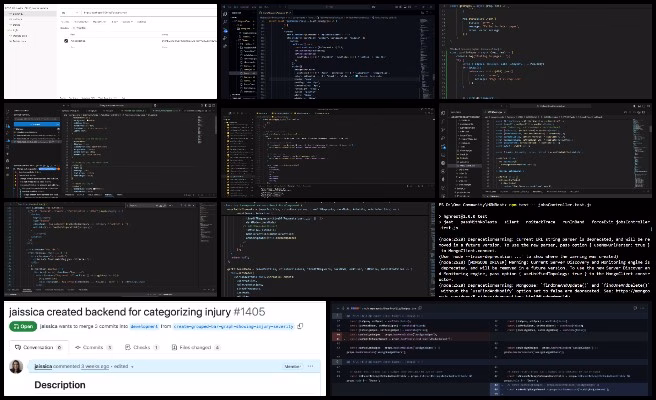Switch to the Files changed tab
This screenshot has width=656, height=400.
click(x=195, y=347)
